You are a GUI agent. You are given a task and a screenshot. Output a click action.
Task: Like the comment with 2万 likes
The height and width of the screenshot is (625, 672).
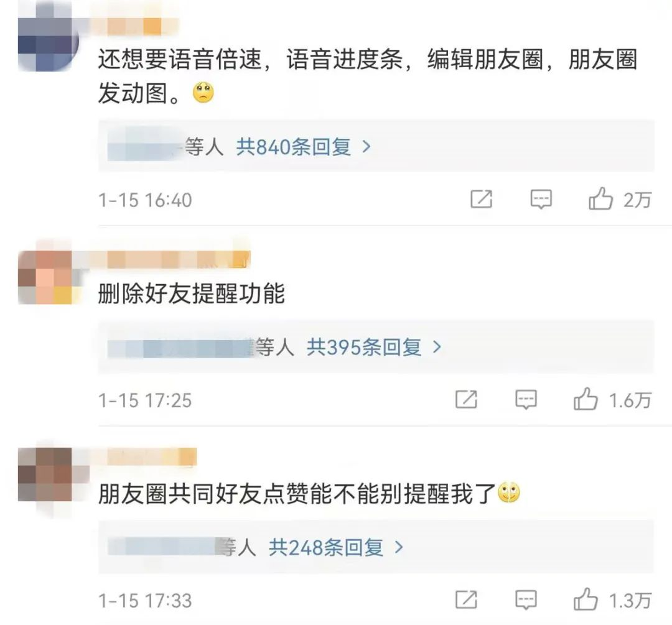pyautogui.click(x=600, y=199)
